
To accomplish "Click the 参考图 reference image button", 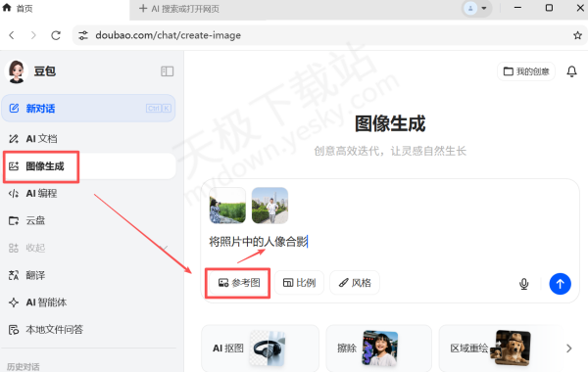I will tap(238, 283).
